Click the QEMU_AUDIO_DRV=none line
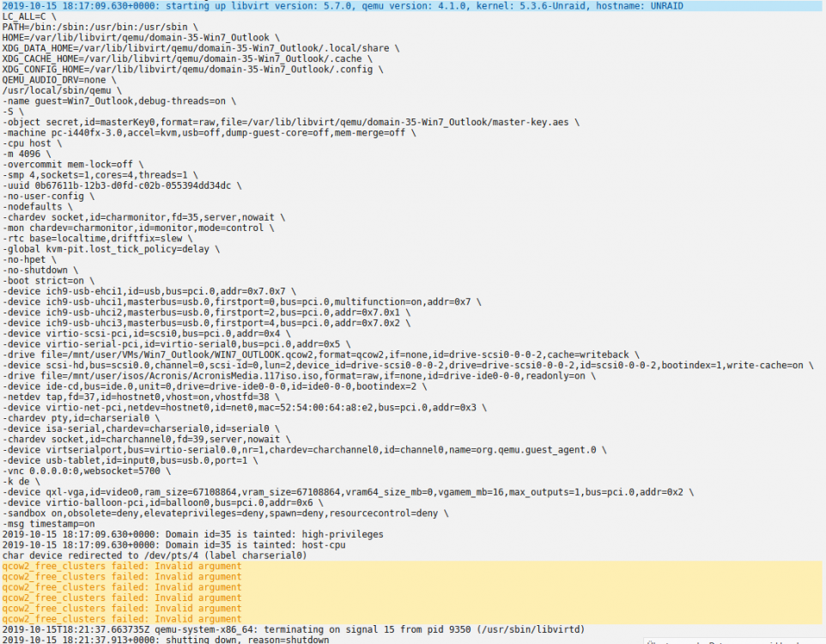Viewport: 826px width, 644px height. click(59, 80)
